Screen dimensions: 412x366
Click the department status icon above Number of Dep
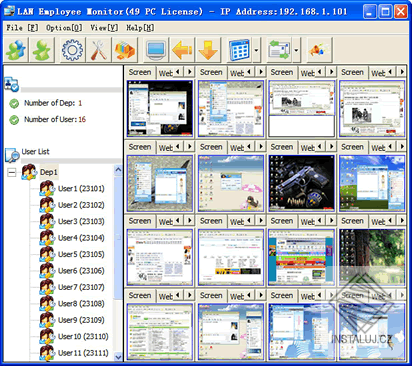(11, 84)
